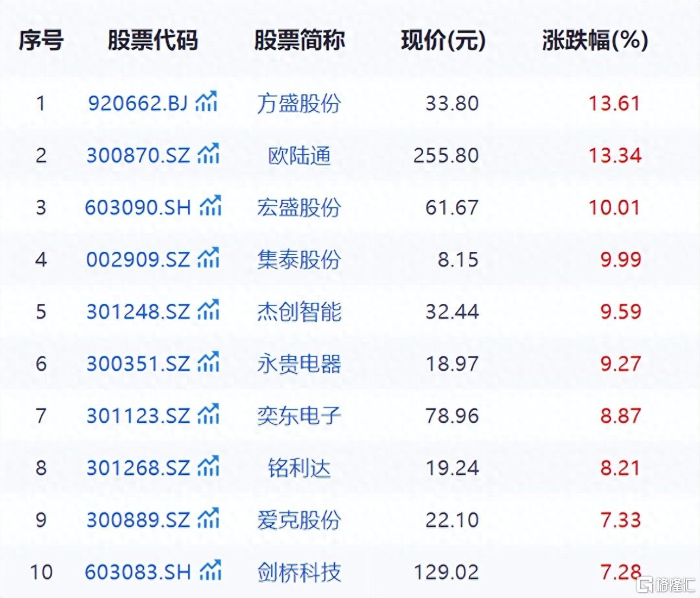Image resolution: width=700 pixels, height=598 pixels.
Task: Open stock code 300351.SZ
Action: 138,364
